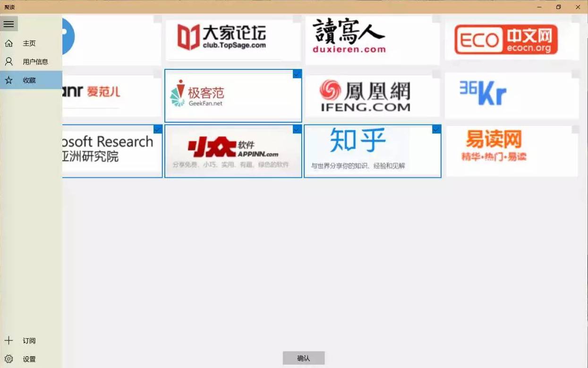Screen dimensions: 588x368
Task: Click the user icon beside 用户信息
Action: coord(9,61)
